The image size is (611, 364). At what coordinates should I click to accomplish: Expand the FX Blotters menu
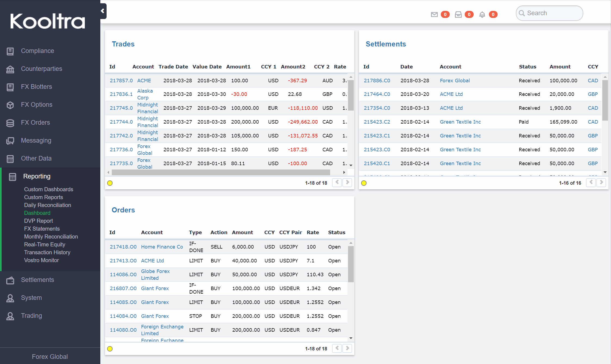[x=36, y=87]
